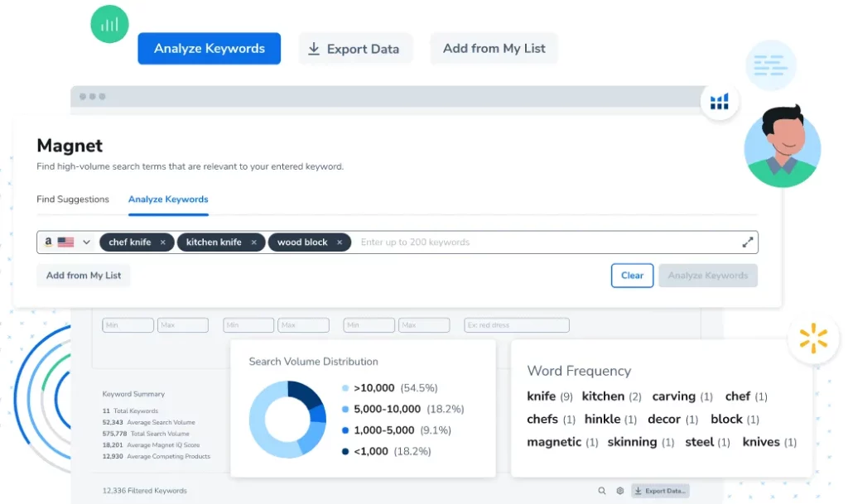The image size is (848, 504).
Task: Open the user avatar profile
Action: point(782,146)
